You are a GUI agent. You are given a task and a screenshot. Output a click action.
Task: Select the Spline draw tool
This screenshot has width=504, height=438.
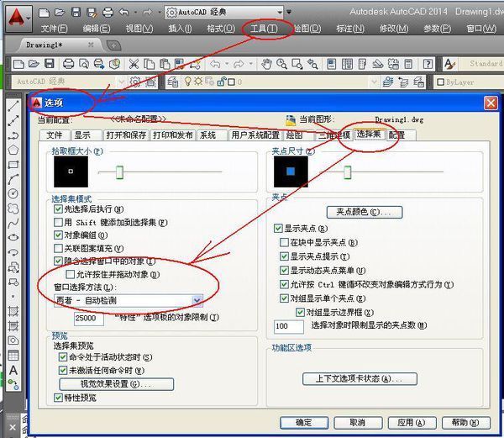pyautogui.click(x=13, y=223)
